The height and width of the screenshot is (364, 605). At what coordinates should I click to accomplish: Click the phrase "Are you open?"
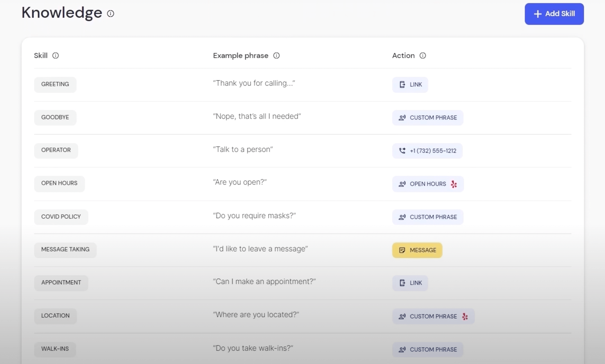point(240,182)
